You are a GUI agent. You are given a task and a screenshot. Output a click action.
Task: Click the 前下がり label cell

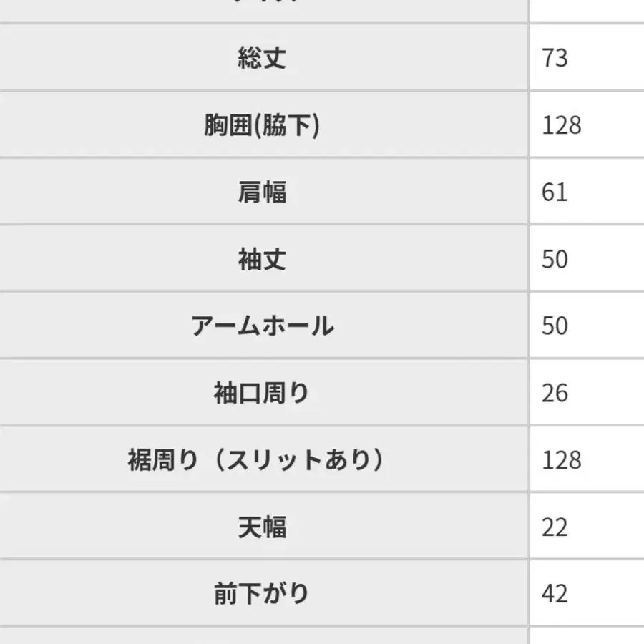pyautogui.click(x=262, y=594)
